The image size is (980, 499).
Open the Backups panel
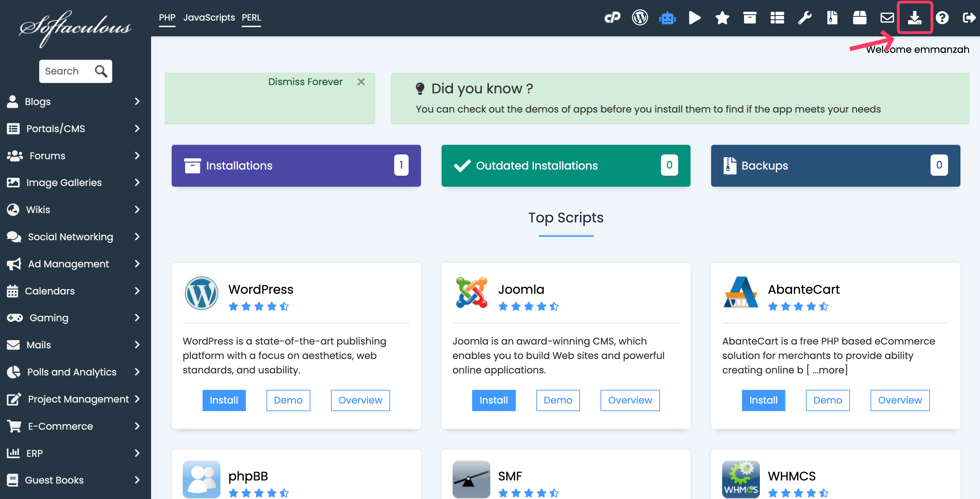(835, 165)
